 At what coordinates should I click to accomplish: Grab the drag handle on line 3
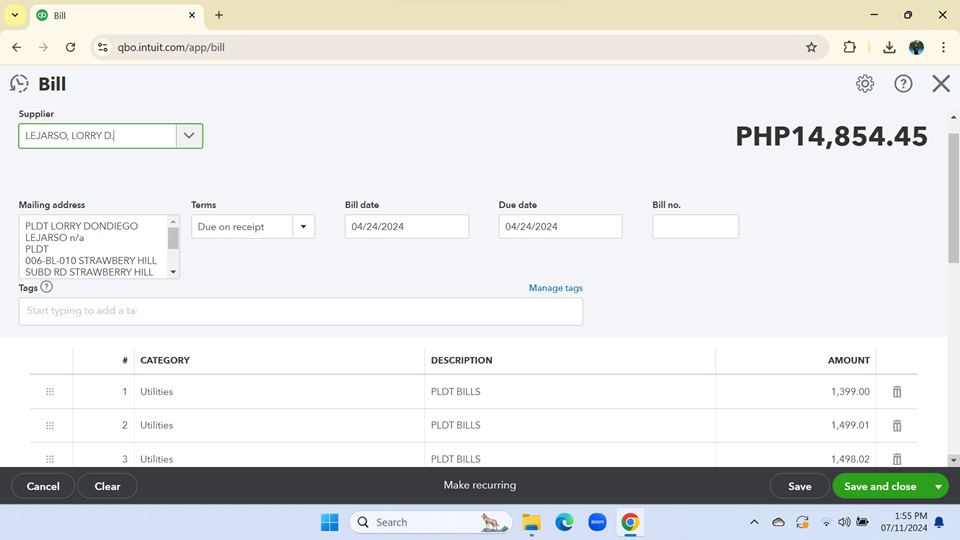(50, 459)
